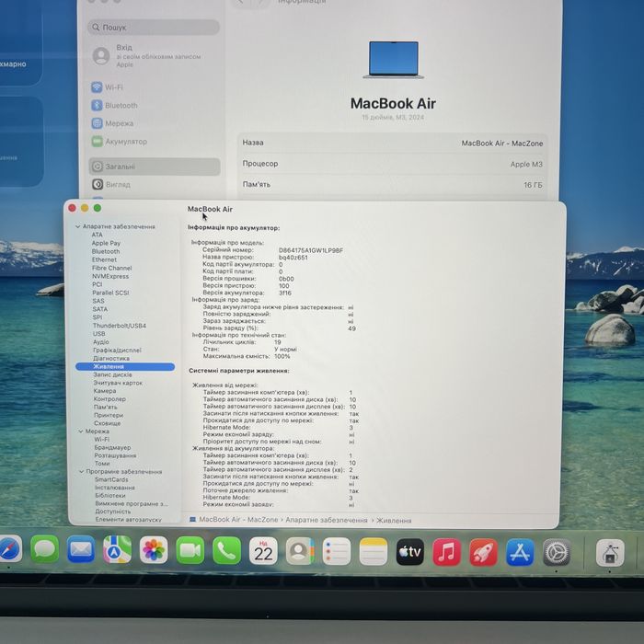
Task: Open Photos app in Dock
Action: click(154, 550)
